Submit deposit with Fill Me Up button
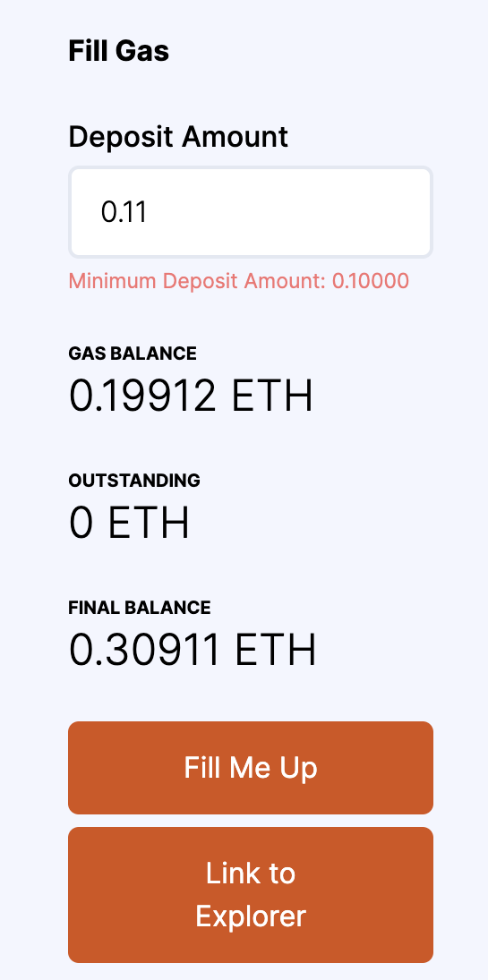The height and width of the screenshot is (980, 488). (250, 768)
